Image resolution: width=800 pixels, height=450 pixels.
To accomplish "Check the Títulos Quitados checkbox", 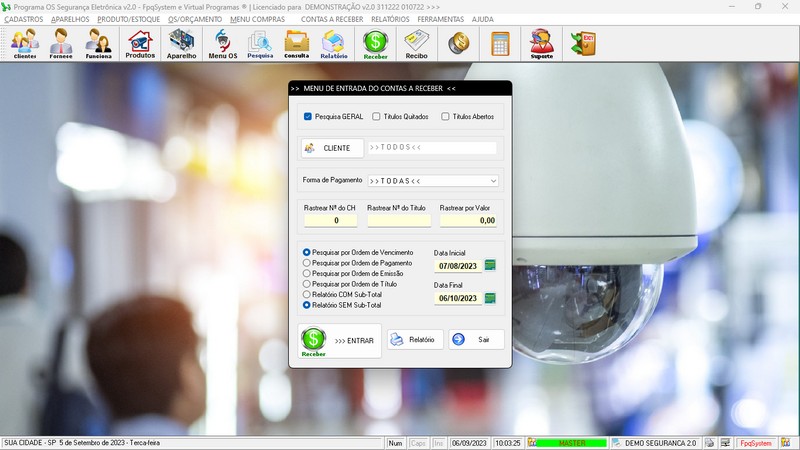I will click(x=376, y=116).
